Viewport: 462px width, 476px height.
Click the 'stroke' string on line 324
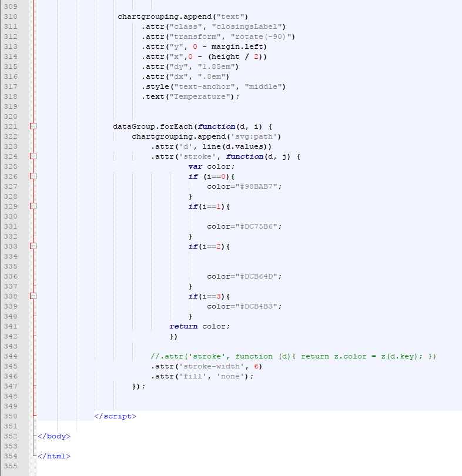[x=197, y=157]
